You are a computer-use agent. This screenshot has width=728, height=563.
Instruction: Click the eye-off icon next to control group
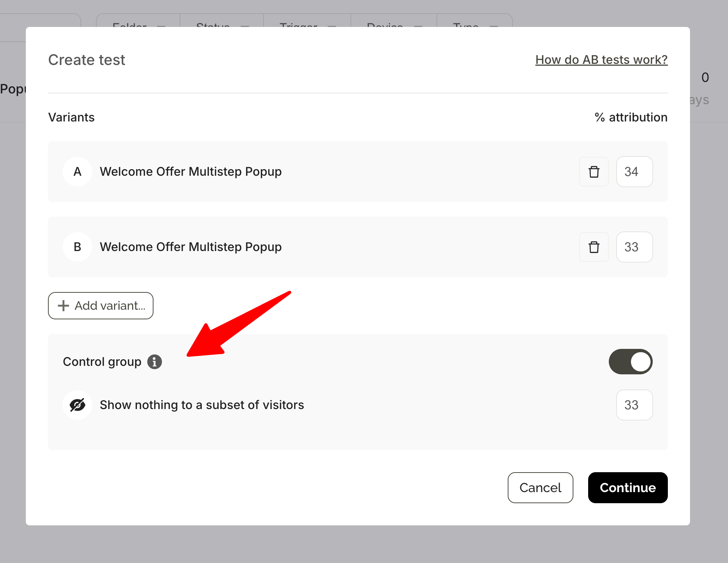(x=77, y=405)
